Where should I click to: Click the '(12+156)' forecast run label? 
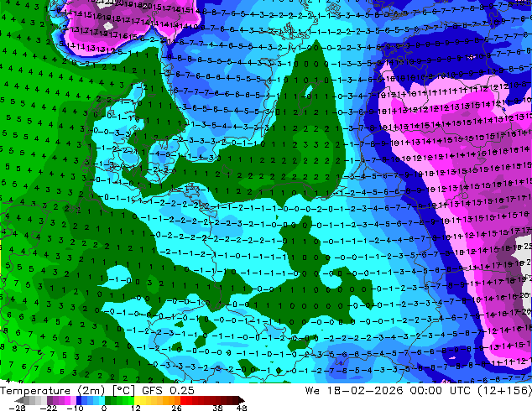click(504, 391)
